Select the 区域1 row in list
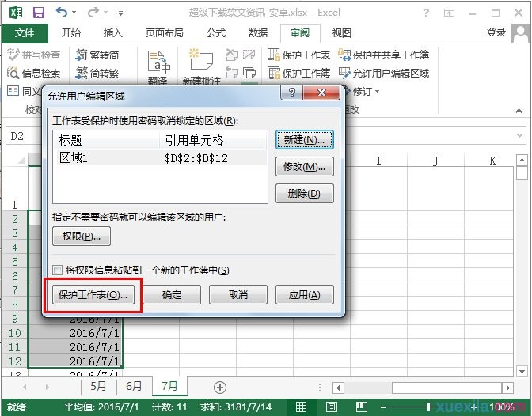Screen dimensions: 532x416 pyautogui.click(x=161, y=157)
